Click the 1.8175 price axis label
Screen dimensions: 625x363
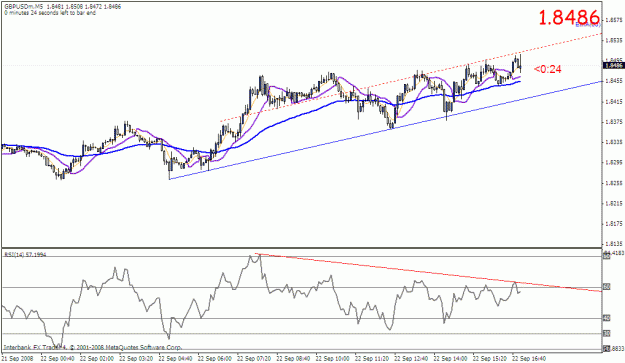[614, 224]
